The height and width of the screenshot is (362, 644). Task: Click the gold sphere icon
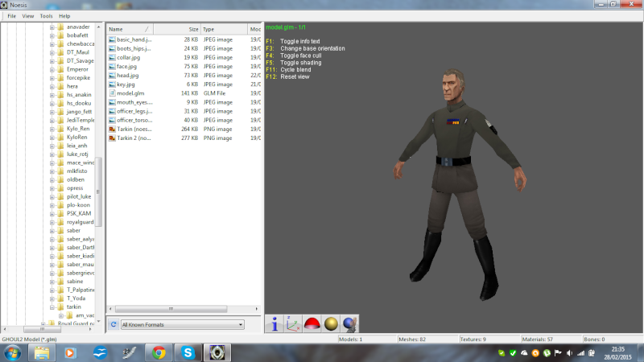tap(331, 324)
